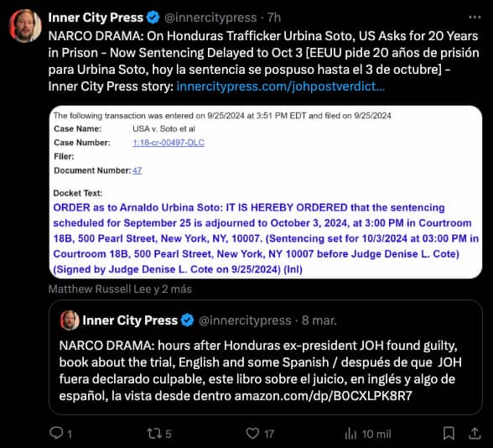View analytics via the bar chart icon
The width and height of the screenshot is (493, 448).
click(350, 434)
